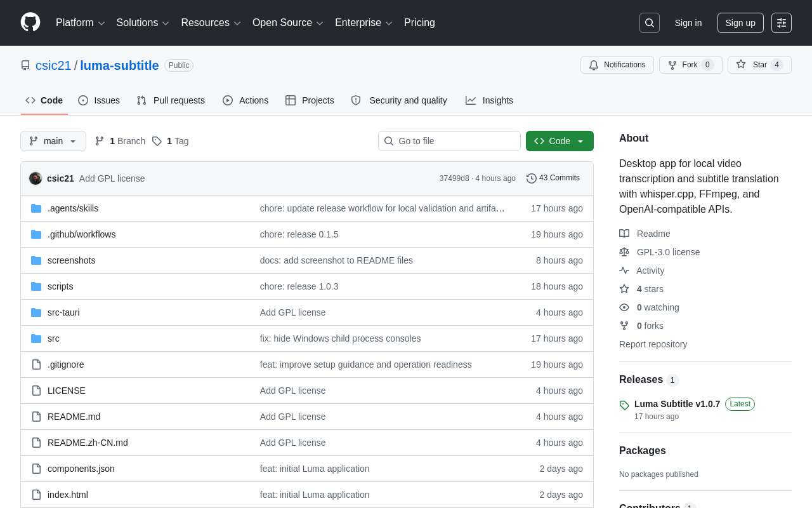Viewport: 812px width, 508px height.
Task: Click the Notifications button
Action: 617,65
